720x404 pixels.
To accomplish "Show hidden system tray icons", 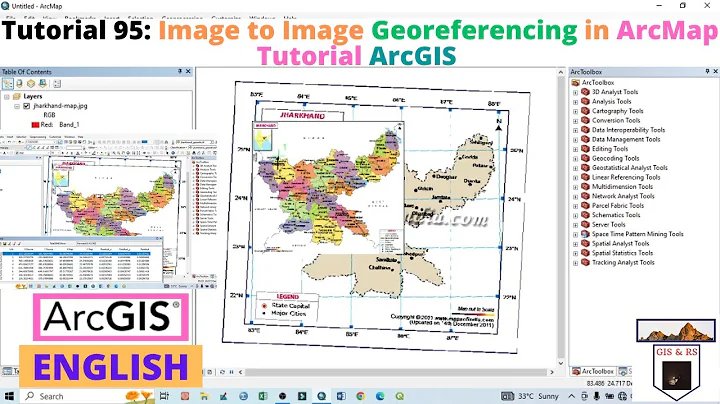I will (571, 396).
